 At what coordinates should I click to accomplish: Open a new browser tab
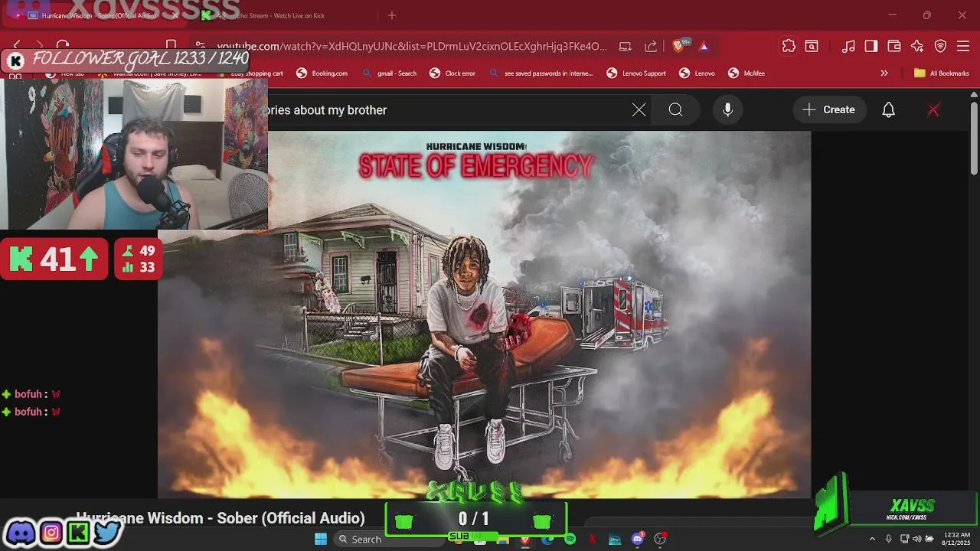pos(392,15)
